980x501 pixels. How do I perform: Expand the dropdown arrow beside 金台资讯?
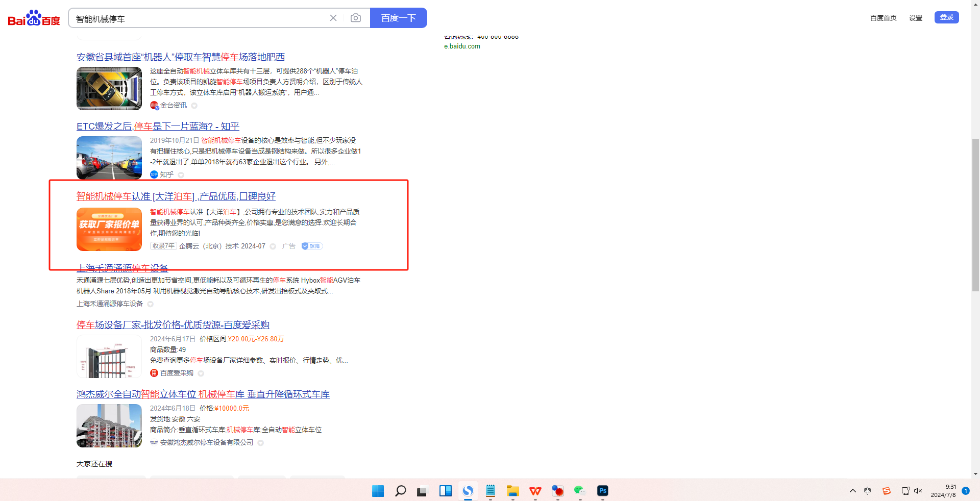coord(194,106)
